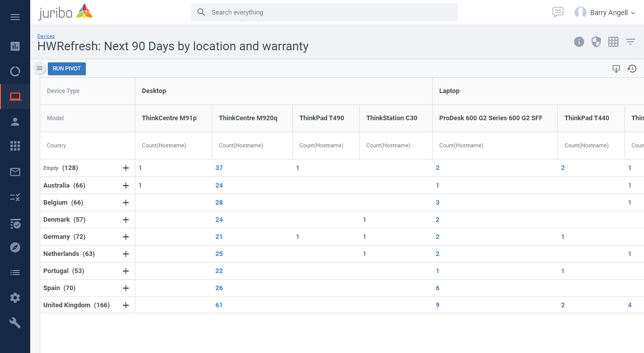This screenshot has width=644, height=353.
Task: Expand the Netherlands (63) row
Action: 126,254
